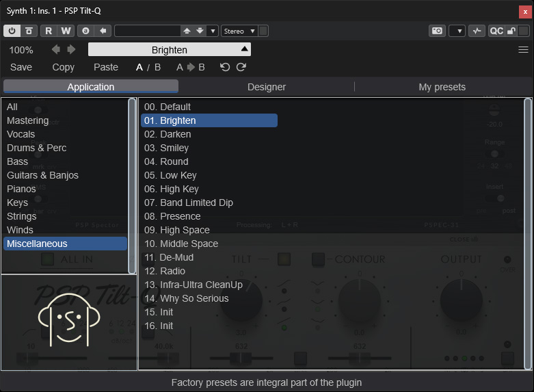Click the copy-settings left arrow icon in the host toolbar

tap(103, 31)
